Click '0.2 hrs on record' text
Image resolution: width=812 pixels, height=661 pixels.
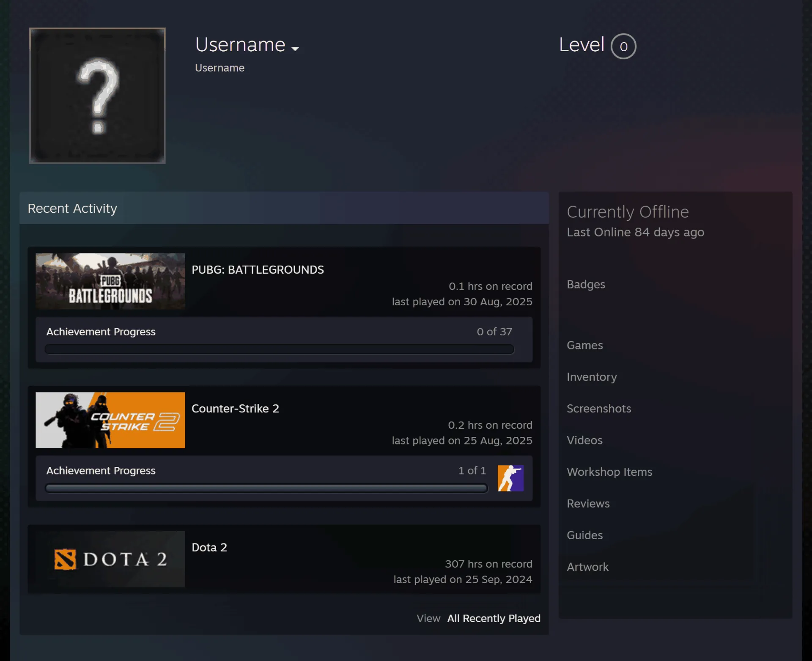click(490, 425)
